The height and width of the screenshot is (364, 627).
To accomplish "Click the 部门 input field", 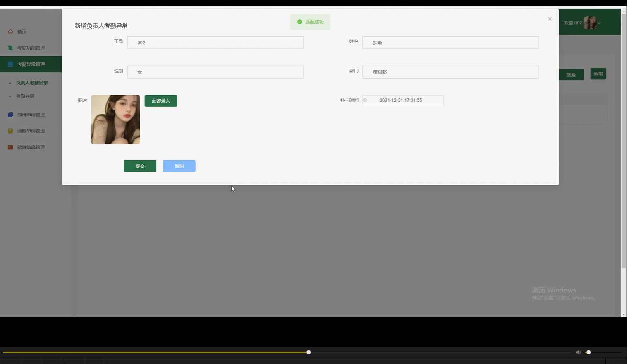I will (x=451, y=72).
